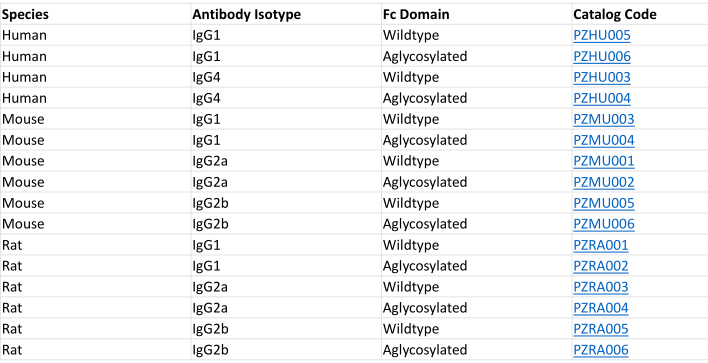The width and height of the screenshot is (708, 363).
Task: Follow the PZMU002 link
Action: [x=604, y=182]
